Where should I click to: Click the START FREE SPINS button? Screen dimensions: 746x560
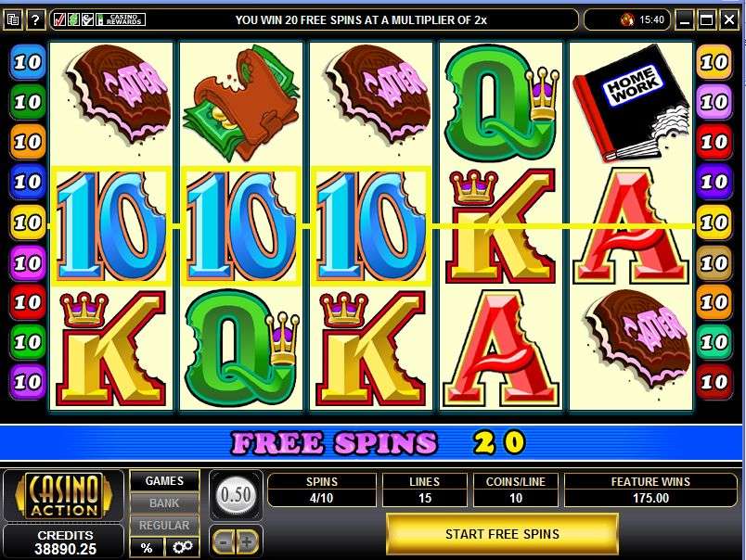[x=502, y=534]
